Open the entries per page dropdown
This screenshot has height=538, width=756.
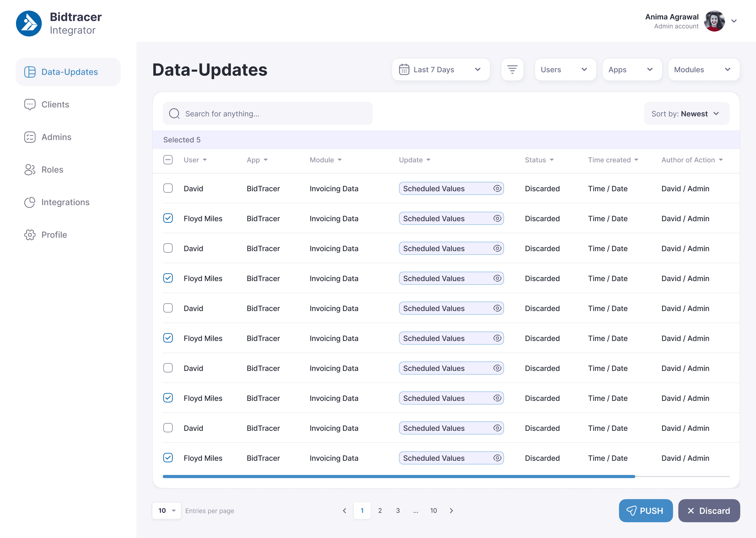pyautogui.click(x=166, y=510)
